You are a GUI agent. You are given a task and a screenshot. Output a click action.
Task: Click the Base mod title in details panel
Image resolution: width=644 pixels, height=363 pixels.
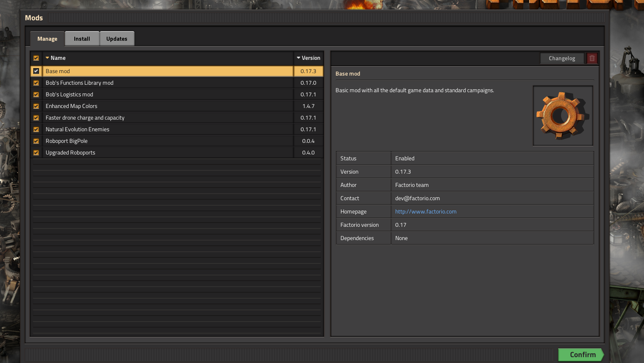click(x=348, y=74)
